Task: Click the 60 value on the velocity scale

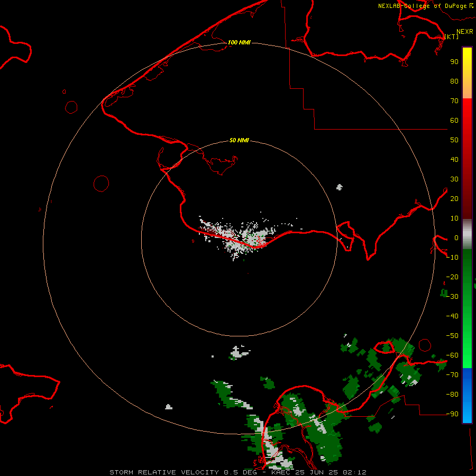Action: pos(454,120)
